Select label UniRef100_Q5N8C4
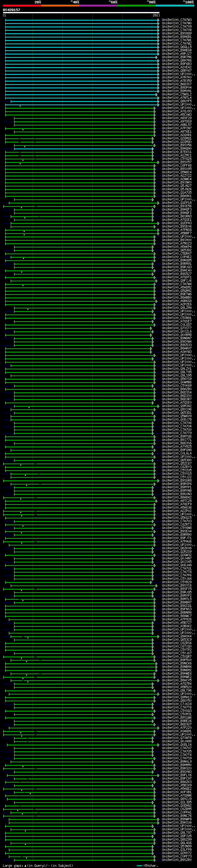 (x=177, y=172)
